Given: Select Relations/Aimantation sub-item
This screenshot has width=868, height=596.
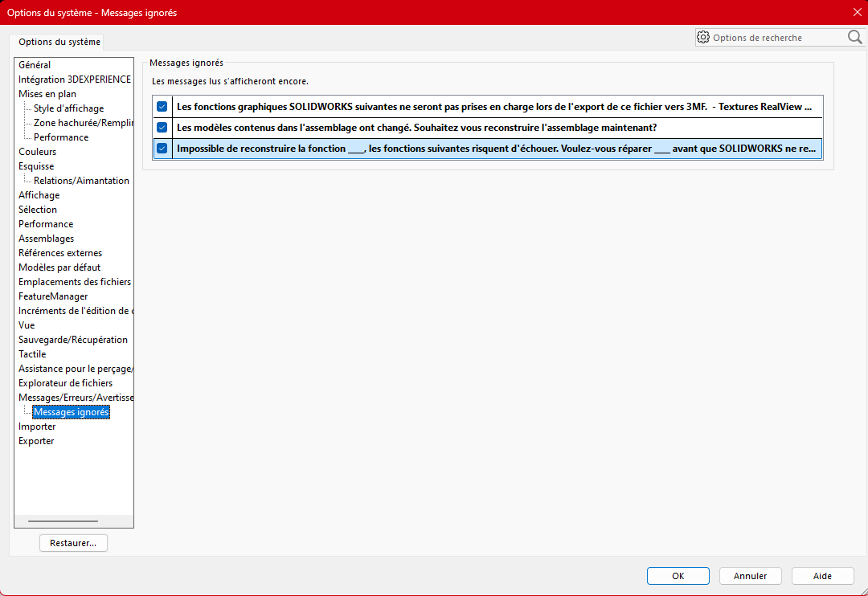Looking at the screenshot, I should 81,181.
